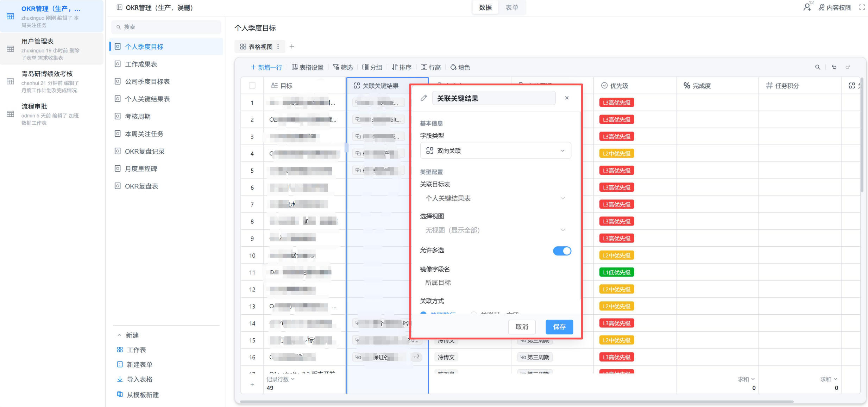Image resolution: width=868 pixels, height=407 pixels.
Task: Open the 工作成果表 sheet
Action: click(166, 64)
